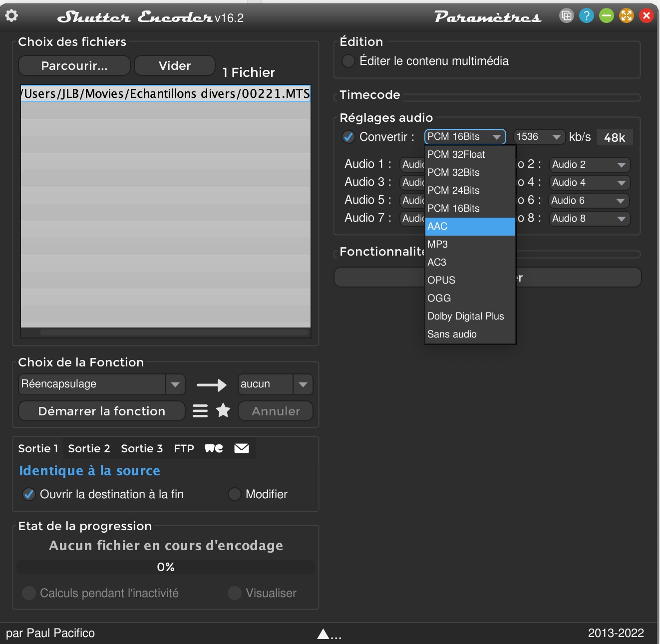Click the Vider button
The height and width of the screenshot is (644, 660).
[x=175, y=66]
